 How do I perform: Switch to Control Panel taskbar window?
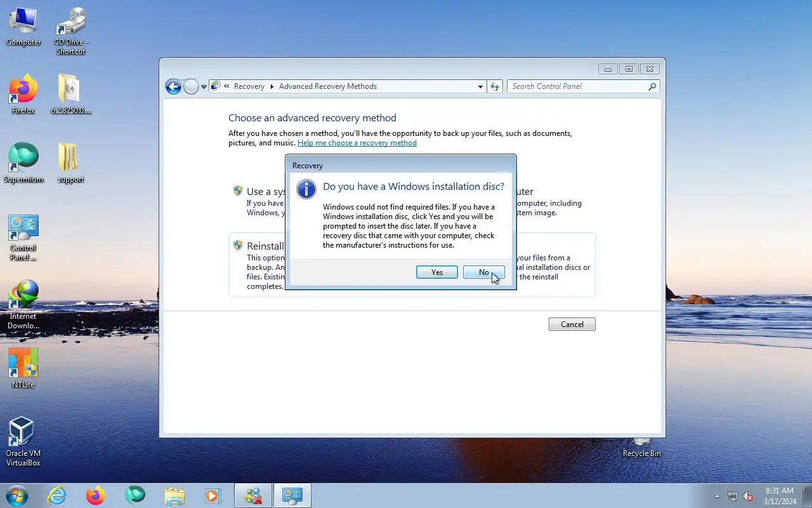[292, 495]
